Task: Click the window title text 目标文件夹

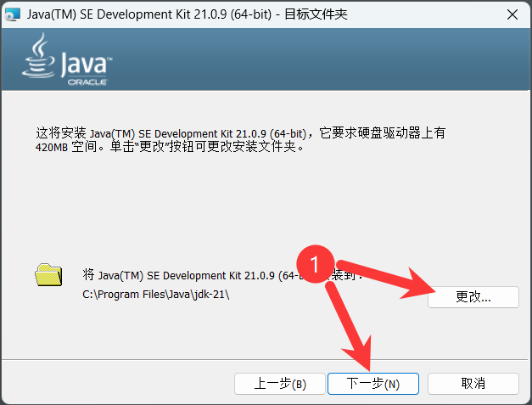Action: [316, 14]
